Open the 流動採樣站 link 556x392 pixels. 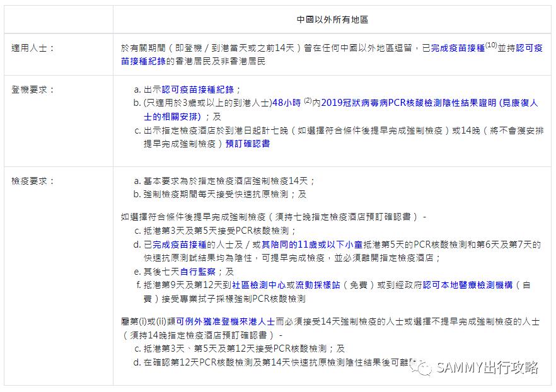(x=318, y=285)
